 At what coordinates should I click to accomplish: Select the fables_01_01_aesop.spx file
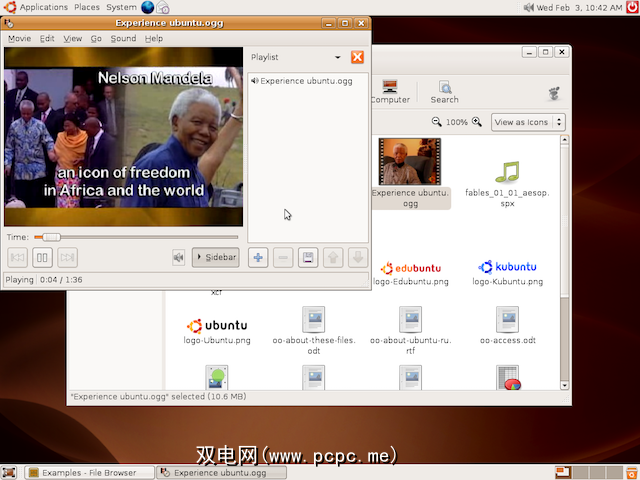click(507, 179)
